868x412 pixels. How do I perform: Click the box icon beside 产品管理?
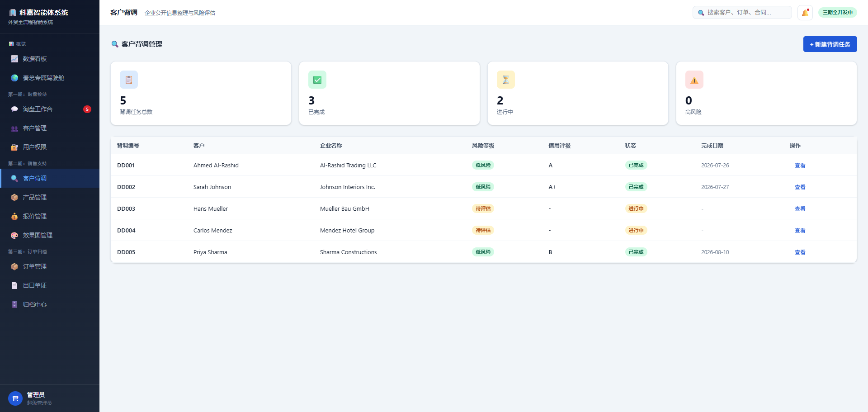point(14,197)
